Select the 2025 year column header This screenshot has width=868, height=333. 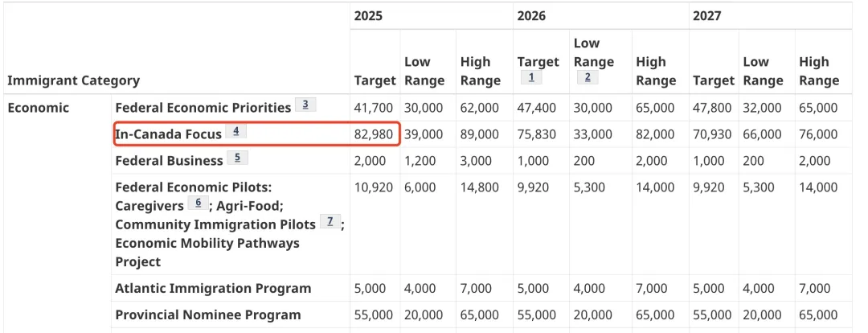coord(368,16)
